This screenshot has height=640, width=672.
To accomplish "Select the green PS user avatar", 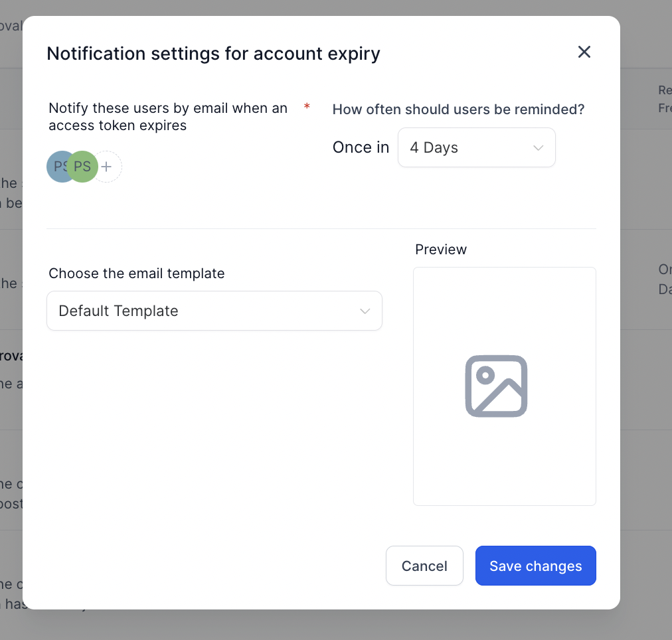I will [82, 167].
